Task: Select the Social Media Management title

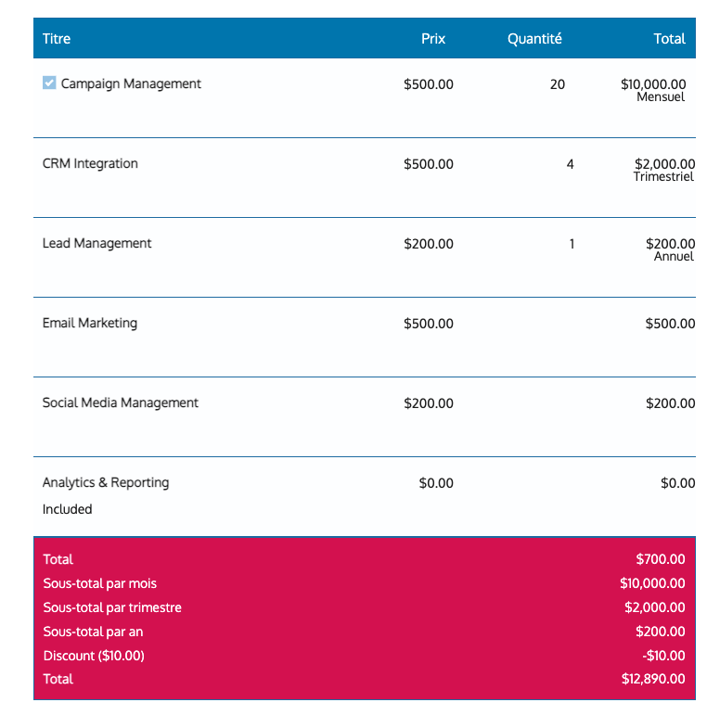Action: [x=121, y=403]
